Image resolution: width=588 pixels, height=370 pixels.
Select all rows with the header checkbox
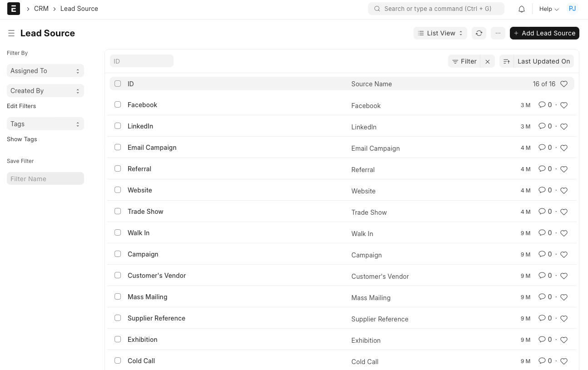[118, 84]
